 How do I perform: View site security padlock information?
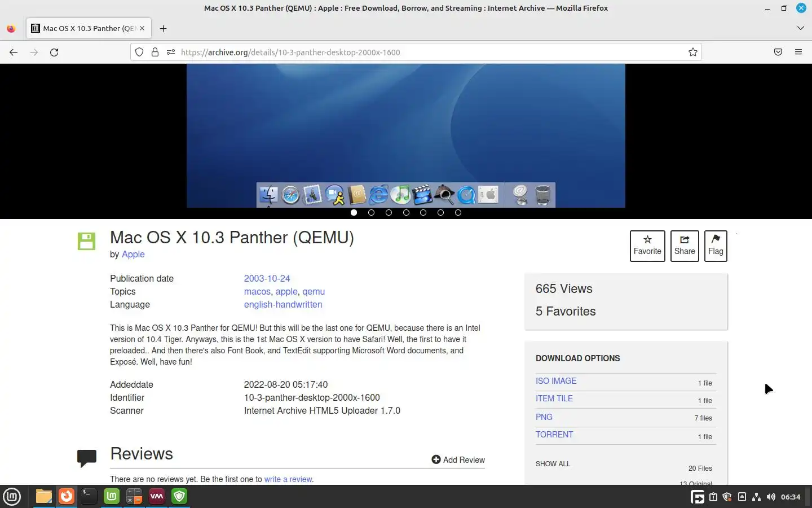pyautogui.click(x=155, y=52)
